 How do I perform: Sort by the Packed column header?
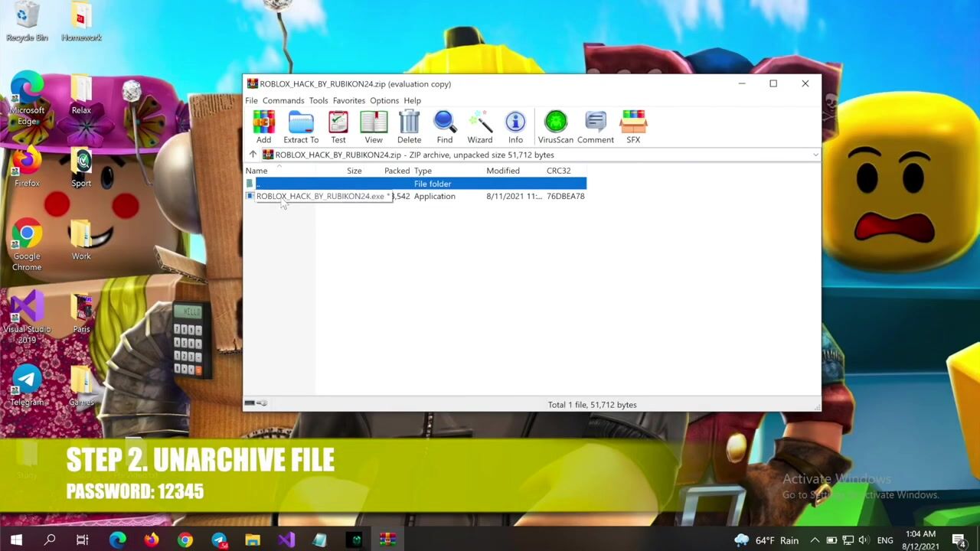point(397,171)
